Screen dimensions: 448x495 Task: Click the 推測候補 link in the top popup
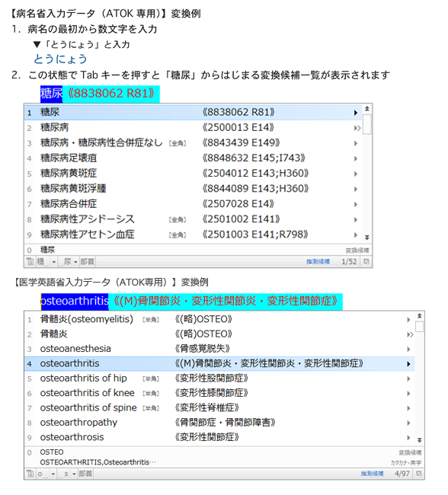(318, 262)
